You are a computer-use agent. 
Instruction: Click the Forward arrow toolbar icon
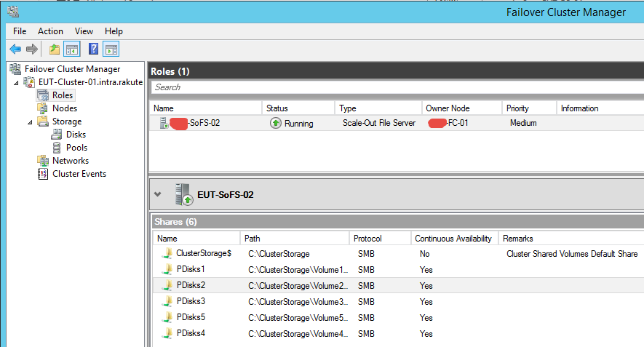pyautogui.click(x=31, y=49)
